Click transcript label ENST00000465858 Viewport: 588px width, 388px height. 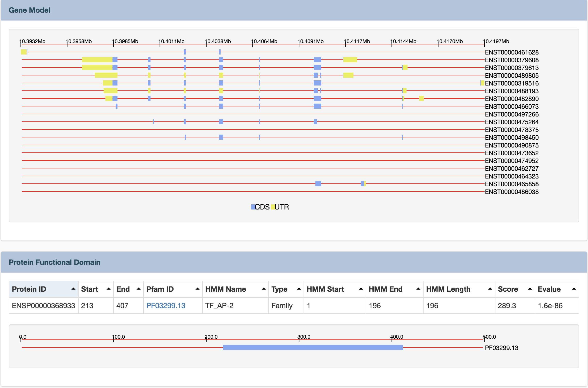point(511,184)
